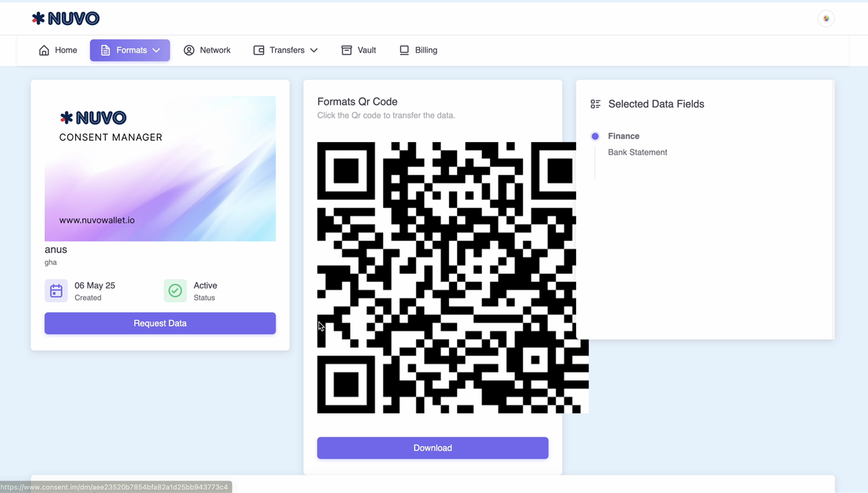This screenshot has height=493, width=868.
Task: Click the Formats document icon
Action: point(105,50)
